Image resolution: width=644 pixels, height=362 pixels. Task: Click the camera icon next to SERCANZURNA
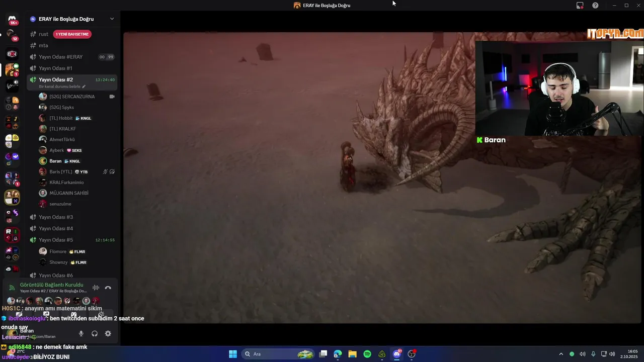click(112, 97)
